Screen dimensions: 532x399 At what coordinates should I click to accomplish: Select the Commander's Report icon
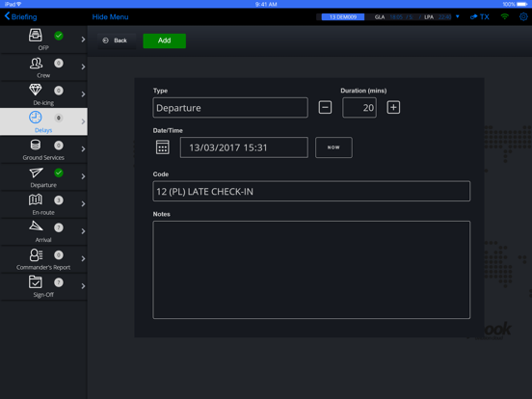coord(36,254)
